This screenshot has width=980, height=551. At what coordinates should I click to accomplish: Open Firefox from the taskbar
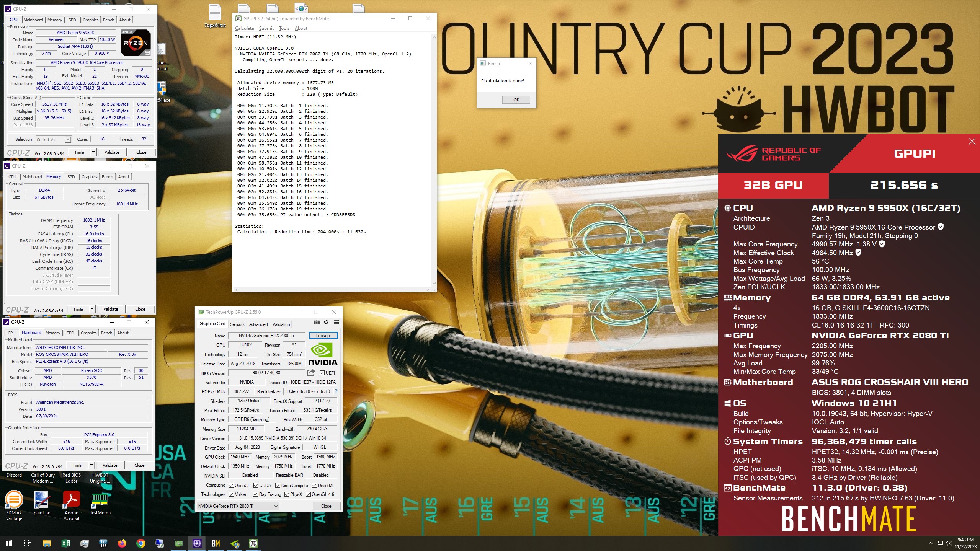tap(122, 543)
